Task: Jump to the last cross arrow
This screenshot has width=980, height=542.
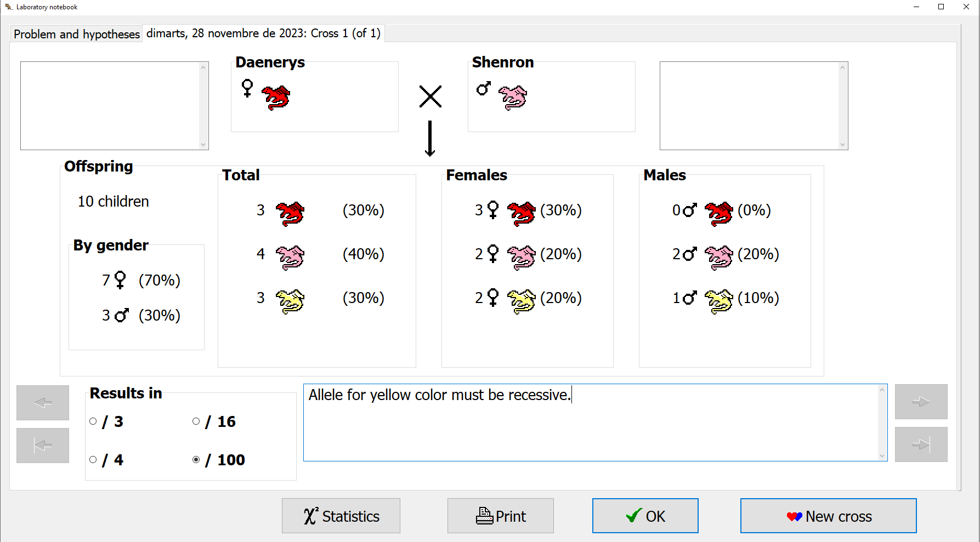Action: tap(921, 444)
